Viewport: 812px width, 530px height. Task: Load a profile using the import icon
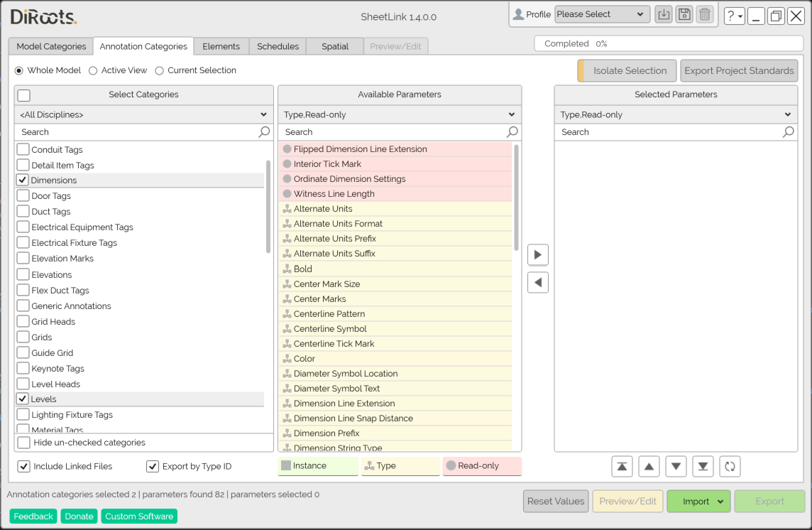click(664, 13)
